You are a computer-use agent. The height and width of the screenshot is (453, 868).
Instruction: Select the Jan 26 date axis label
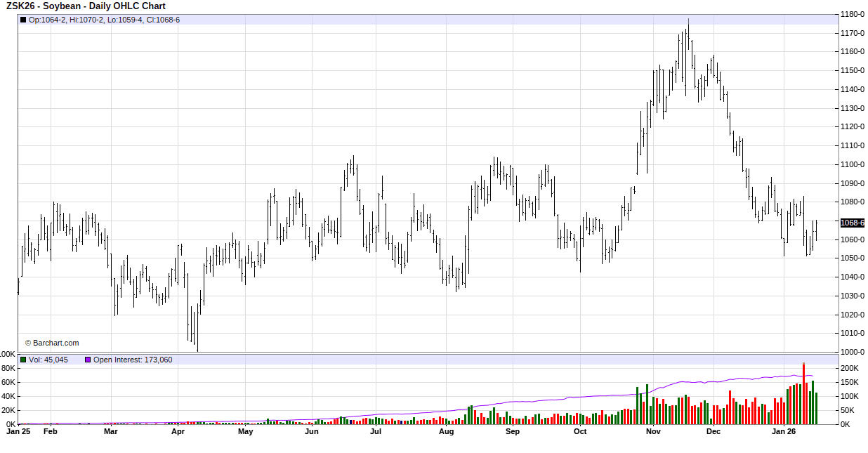783,431
